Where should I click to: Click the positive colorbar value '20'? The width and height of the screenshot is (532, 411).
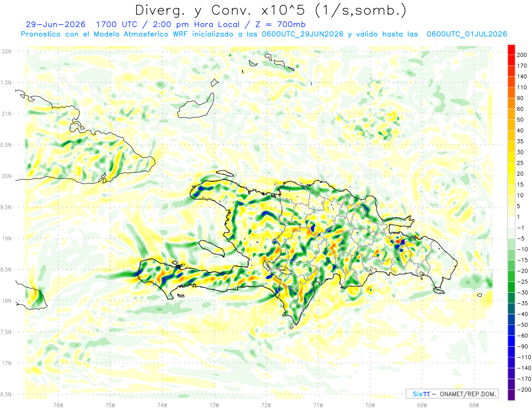[x=521, y=174]
